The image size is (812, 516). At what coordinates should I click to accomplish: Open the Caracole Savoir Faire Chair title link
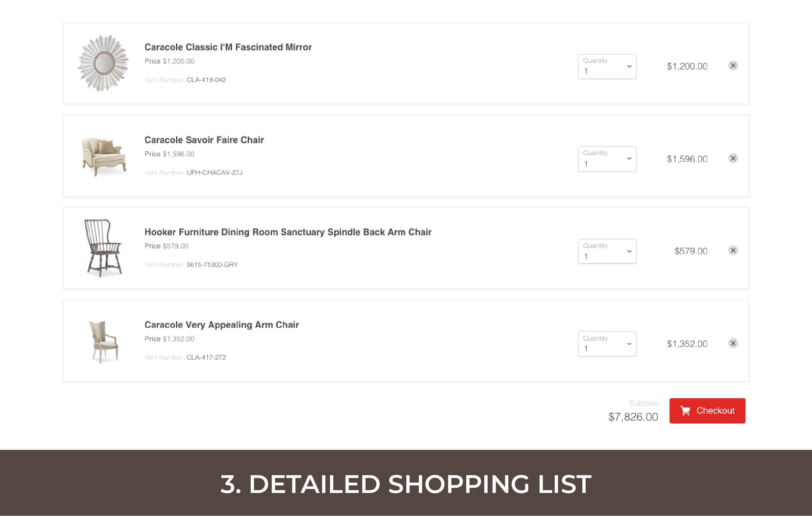point(204,140)
